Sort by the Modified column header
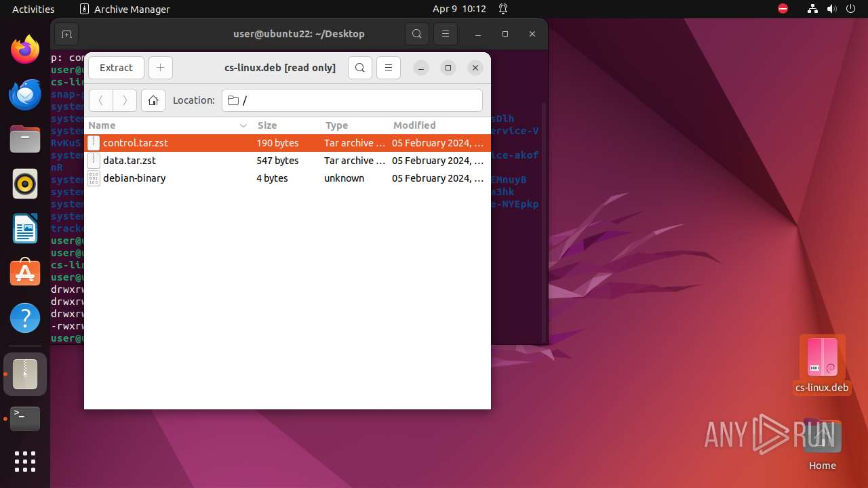Image resolution: width=868 pixels, height=488 pixels. coord(439,125)
